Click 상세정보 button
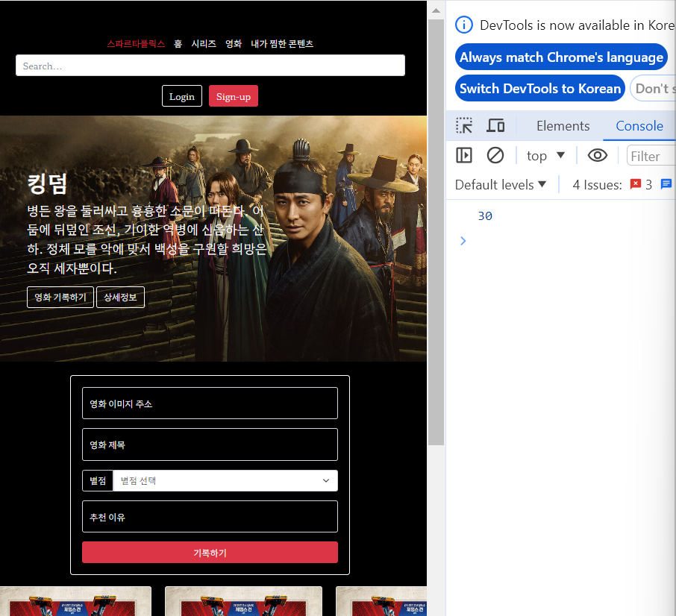The image size is (676, 616). [x=120, y=298]
